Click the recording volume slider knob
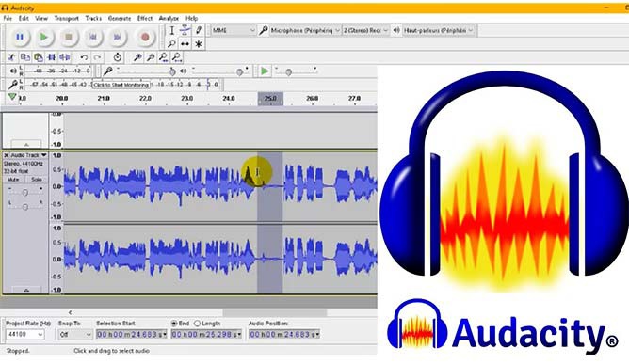Image resolution: width=629 pixels, height=364 pixels. (x=172, y=71)
